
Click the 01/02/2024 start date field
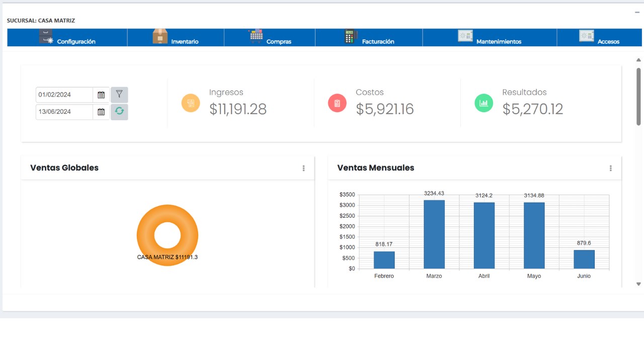tap(64, 95)
